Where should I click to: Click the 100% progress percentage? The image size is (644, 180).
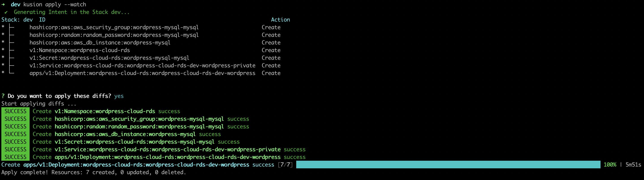[x=610, y=165]
